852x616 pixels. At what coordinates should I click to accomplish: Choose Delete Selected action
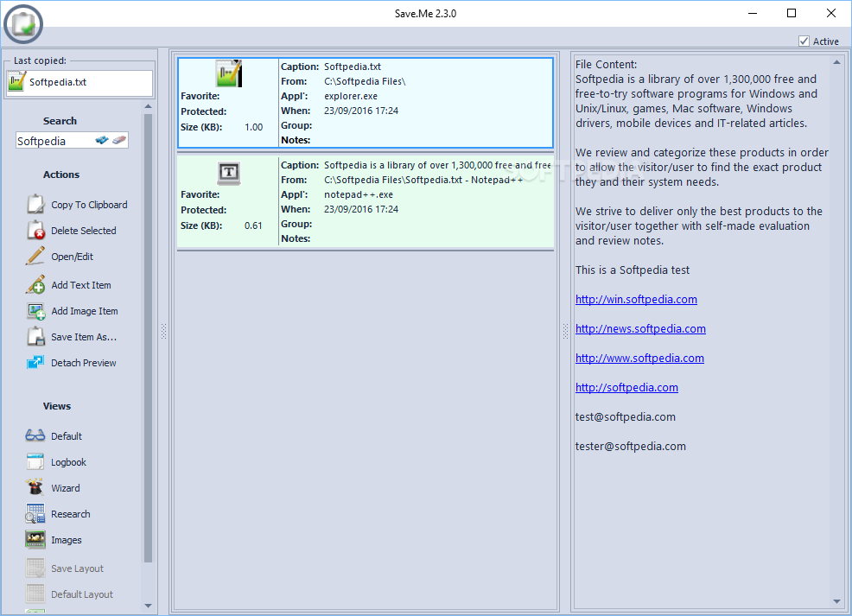pyautogui.click(x=84, y=231)
